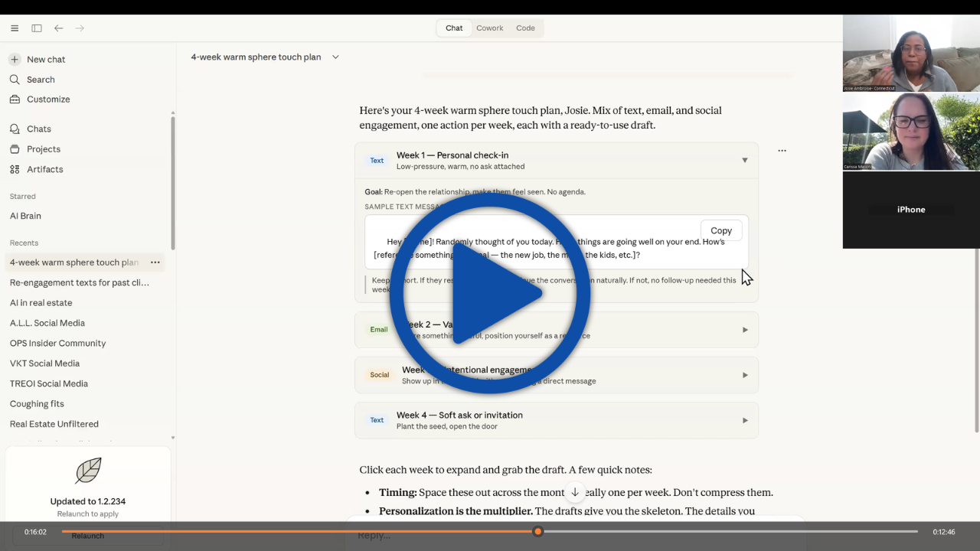Expand the Week 3 Social section
The height and width of the screenshot is (551, 980).
pyautogui.click(x=745, y=375)
